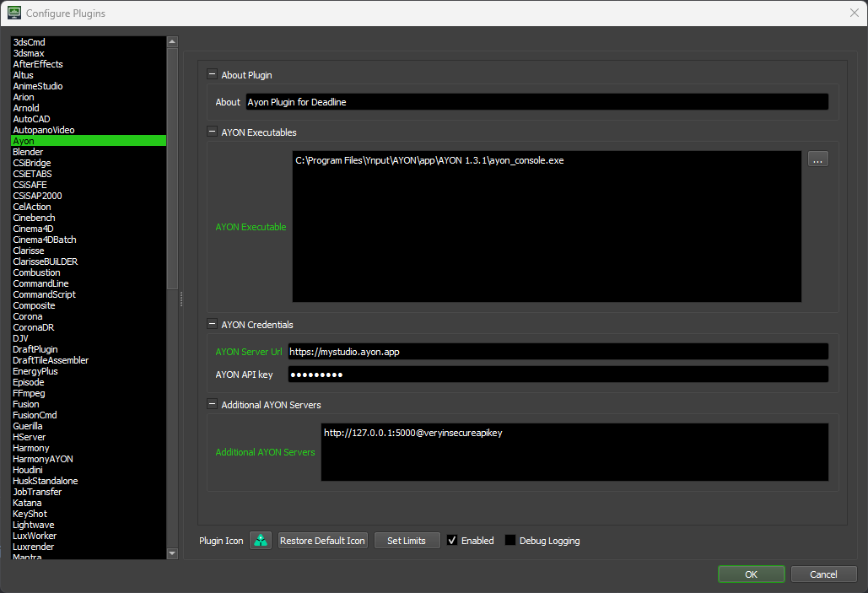Collapse the AYON Credentials section

[x=212, y=324]
